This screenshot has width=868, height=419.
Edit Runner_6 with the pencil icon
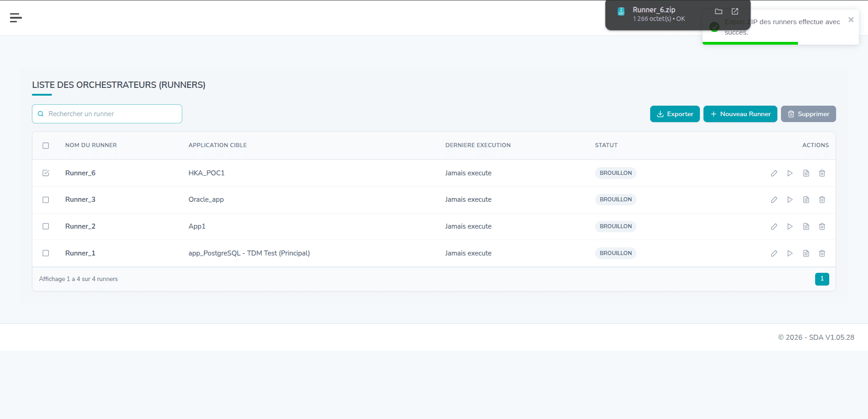(x=774, y=173)
